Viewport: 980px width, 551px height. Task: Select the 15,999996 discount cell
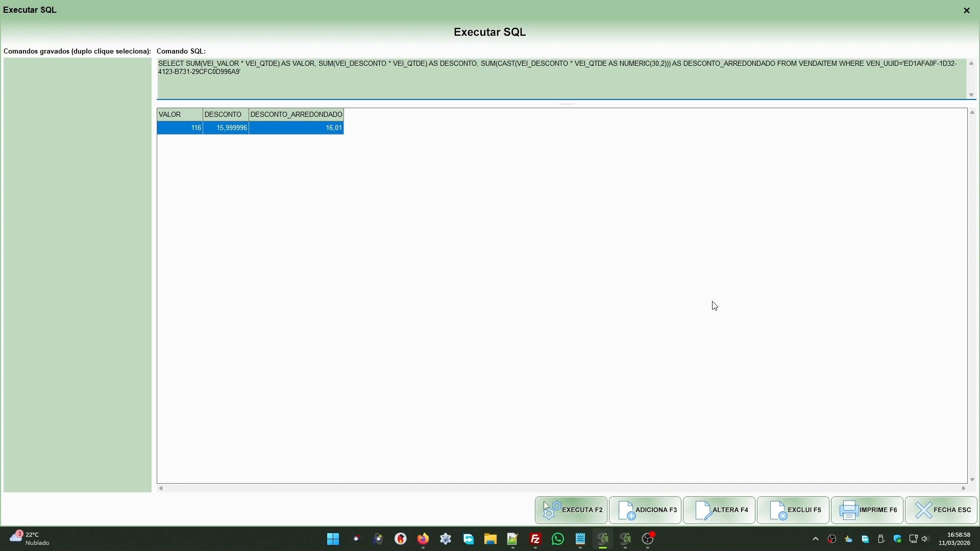(226, 128)
